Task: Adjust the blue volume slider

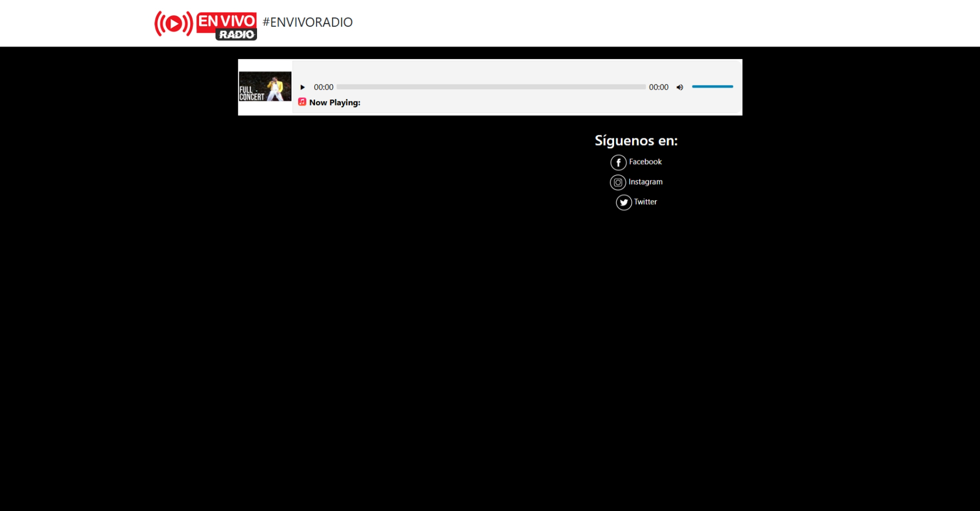Action: pos(712,86)
